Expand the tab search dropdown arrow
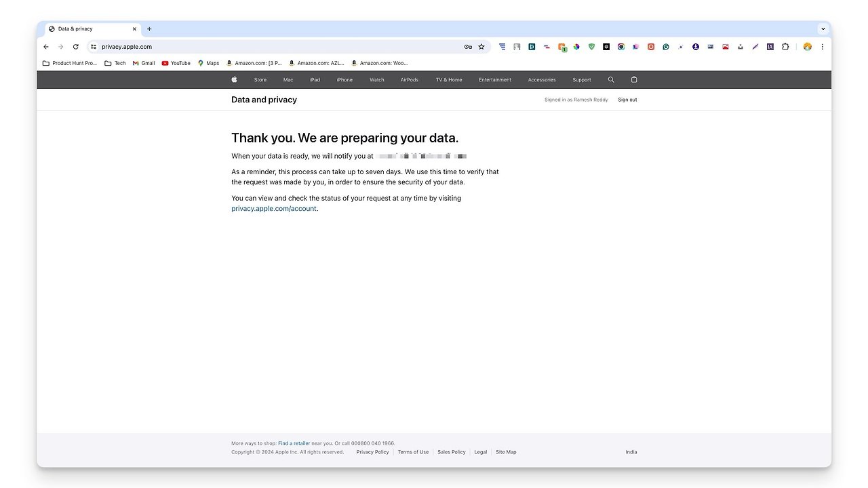 [823, 29]
